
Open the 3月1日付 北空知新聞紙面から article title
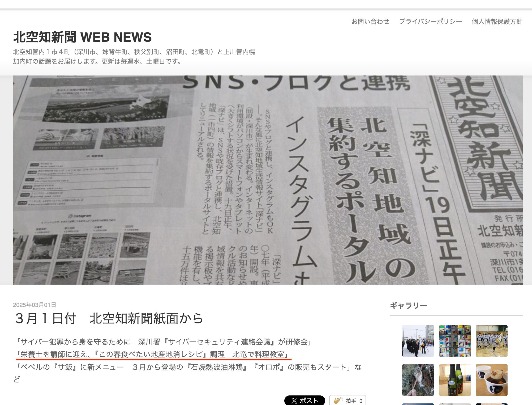tap(109, 318)
